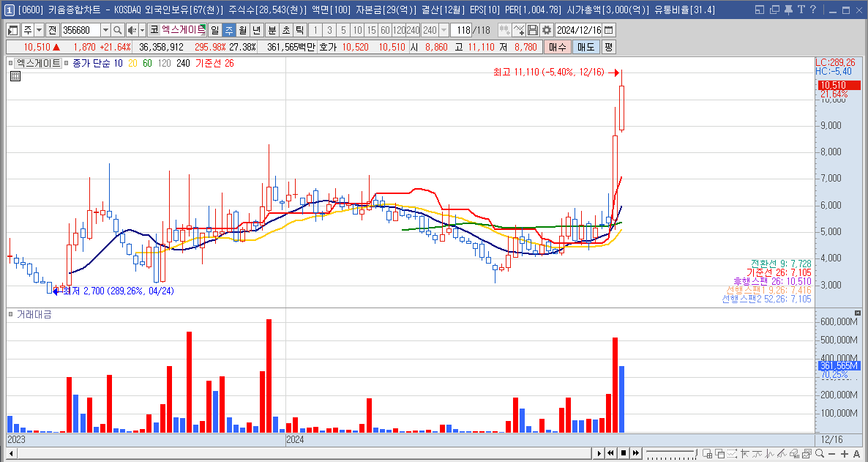Screen dimensions: 868x462
Task: Open stock code history dropdown
Action: click(x=105, y=30)
